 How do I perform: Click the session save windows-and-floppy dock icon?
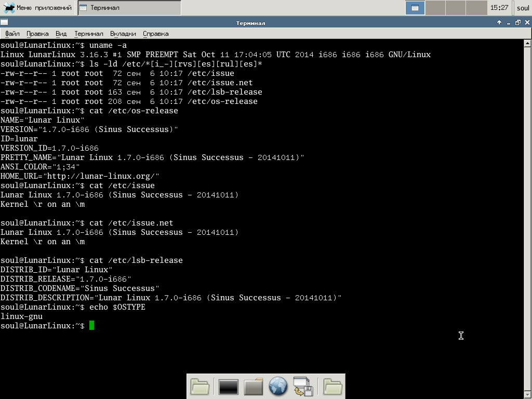303,387
